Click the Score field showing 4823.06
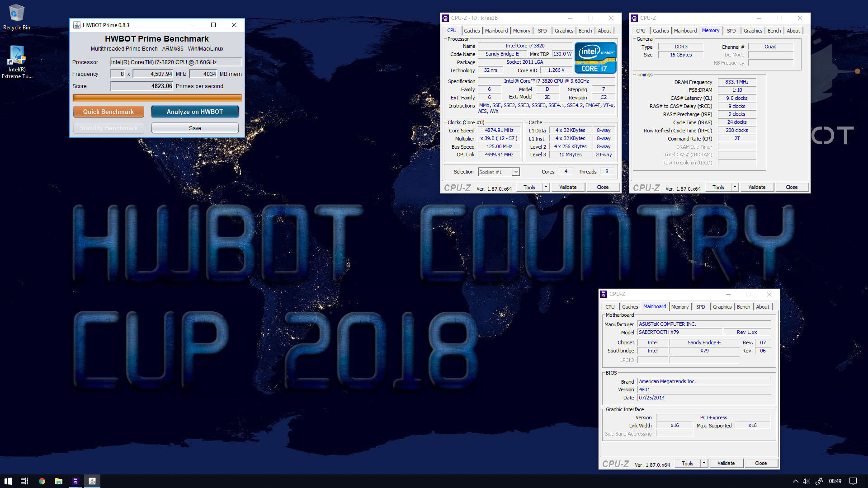 142,86
